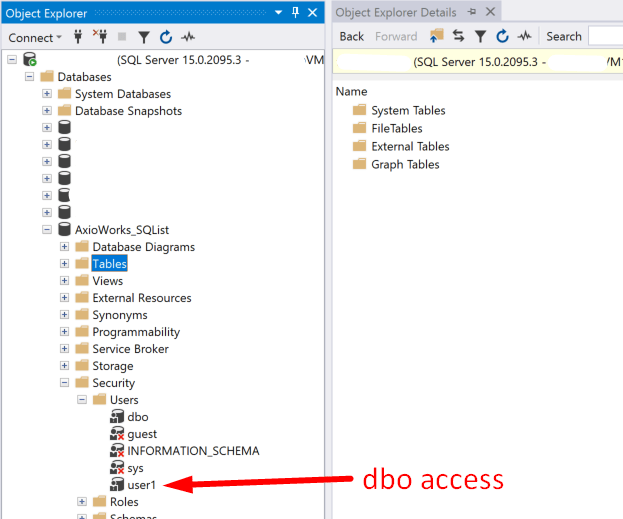Viewport: 623px width, 519px height.
Task: Collapse the SQL Server root node
Action: 12,60
